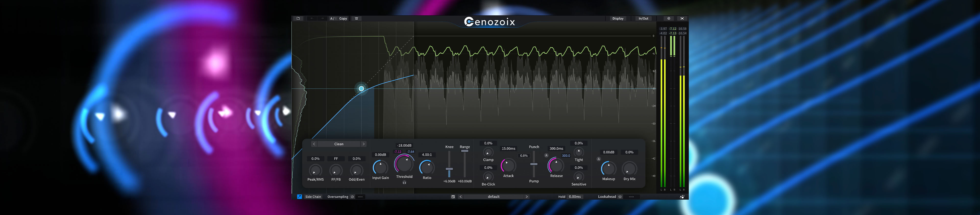Screen dimensions: 980x215
Task: Select previous compressor style before Clean
Action: tap(314, 144)
